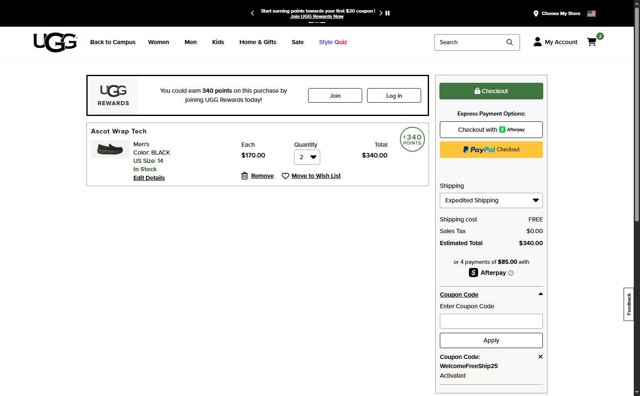640x396 pixels.
Task: Click the +340 points badge
Action: tap(412, 140)
